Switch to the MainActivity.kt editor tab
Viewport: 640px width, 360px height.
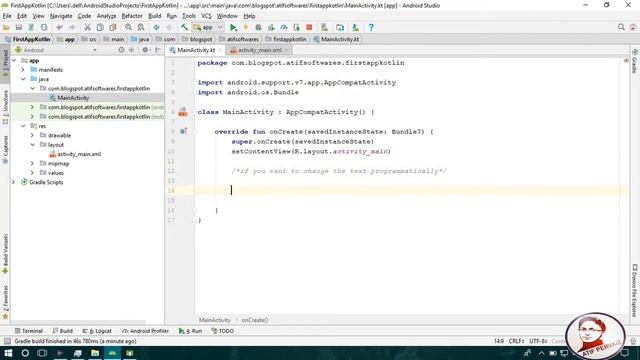(196, 50)
